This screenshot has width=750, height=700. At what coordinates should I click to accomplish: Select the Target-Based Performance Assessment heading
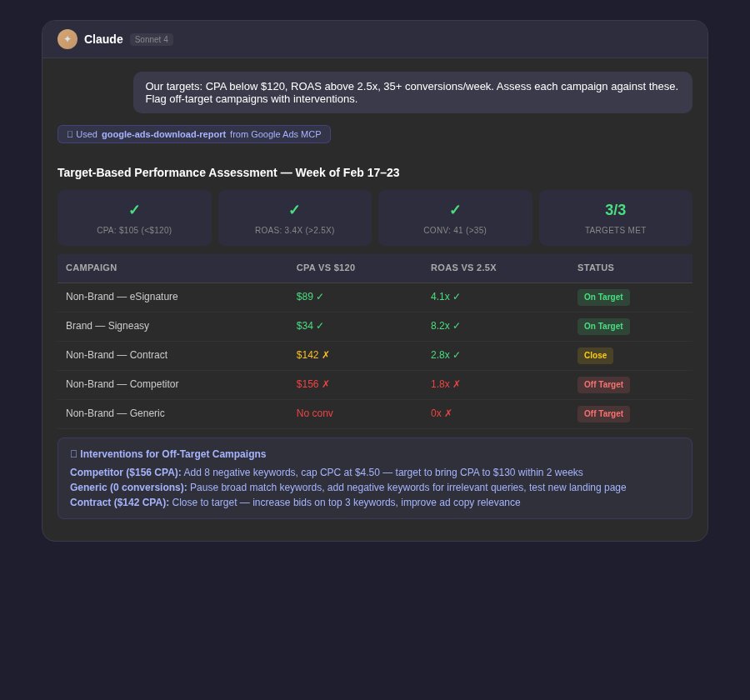[x=228, y=172]
